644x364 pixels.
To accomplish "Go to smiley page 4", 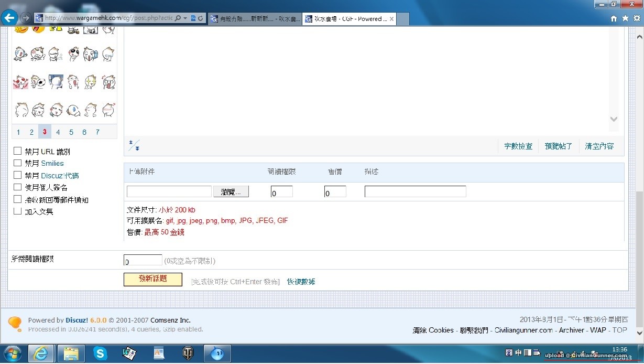I will 58,132.
